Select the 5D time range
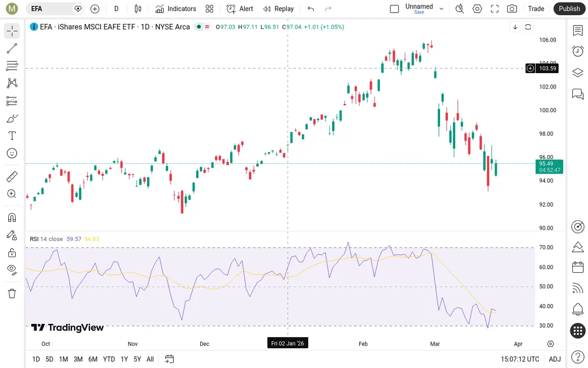This screenshot has width=588, height=368. 49,359
